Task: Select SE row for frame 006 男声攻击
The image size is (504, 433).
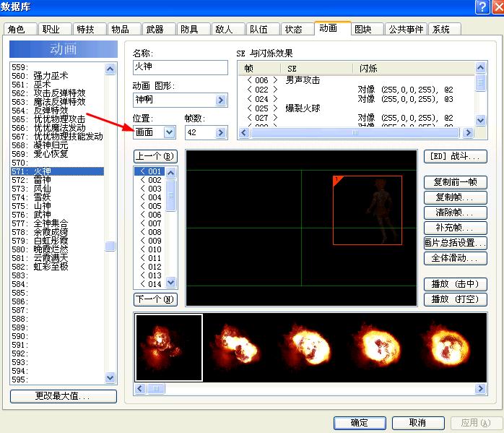Action: tap(356, 80)
